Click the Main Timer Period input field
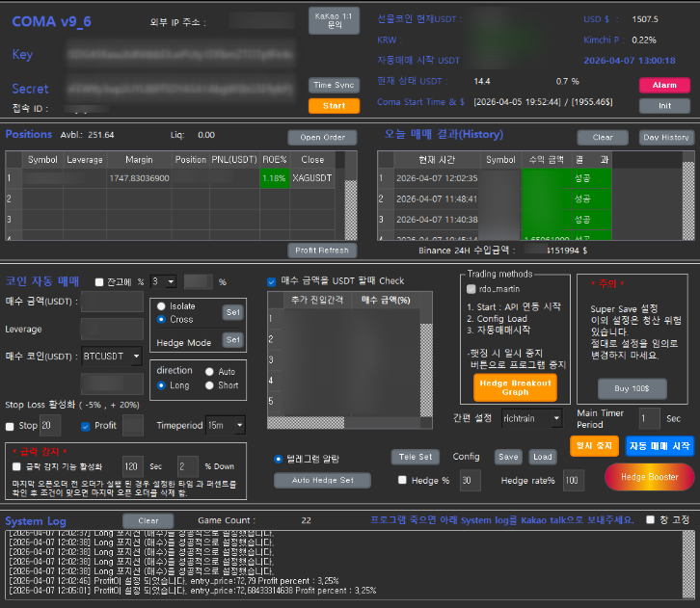The width and height of the screenshot is (700, 608). [x=649, y=418]
